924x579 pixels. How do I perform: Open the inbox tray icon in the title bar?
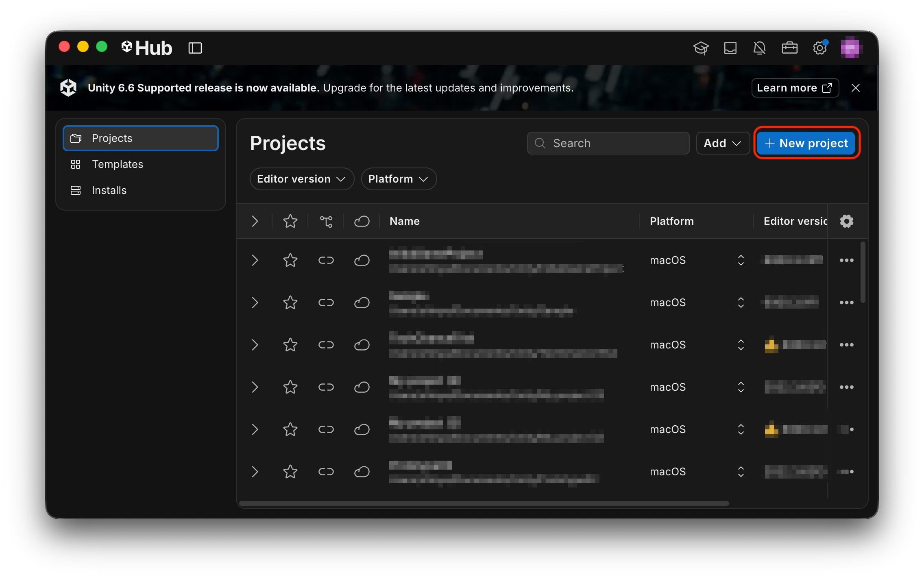point(730,48)
